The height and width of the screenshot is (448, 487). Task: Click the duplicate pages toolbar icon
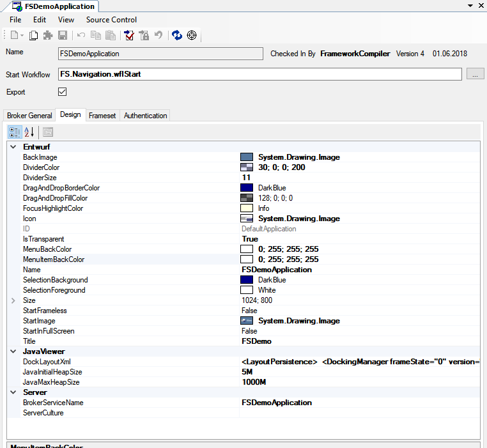(x=33, y=35)
